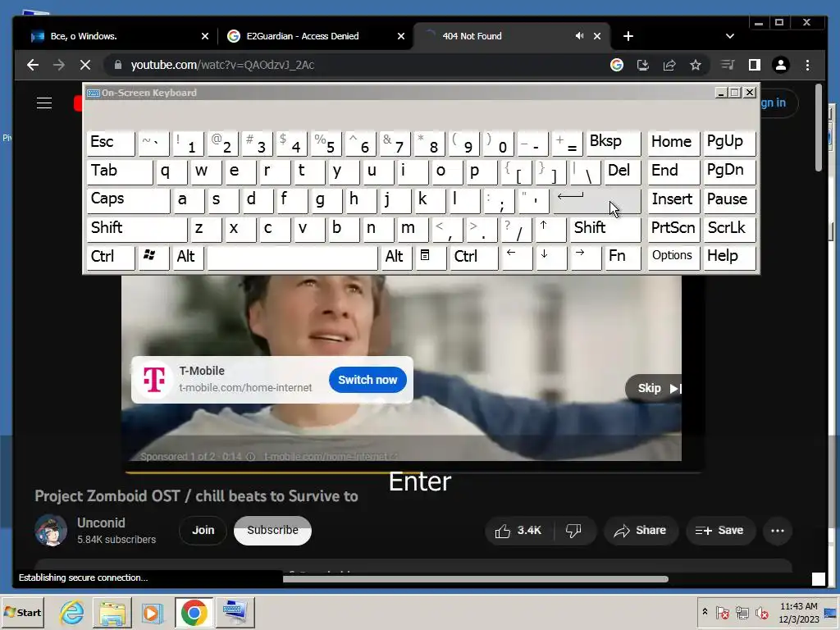This screenshot has width=840, height=630.
Task: Open keyboard Options
Action: click(x=673, y=257)
